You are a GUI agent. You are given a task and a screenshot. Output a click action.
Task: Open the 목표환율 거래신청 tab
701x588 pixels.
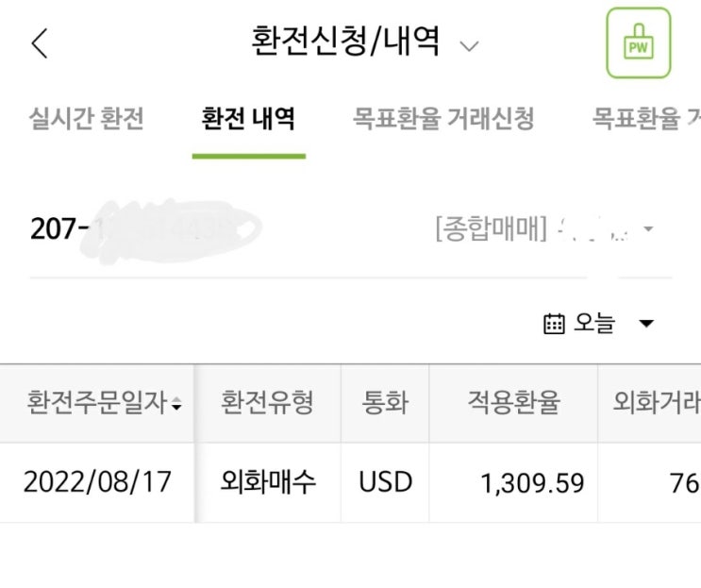point(443,120)
